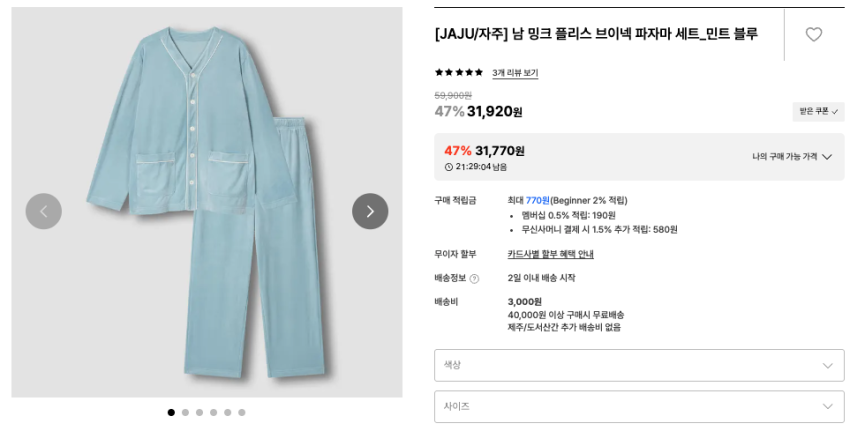Select the third image carousel dot
Screen dimensions: 850x431
(199, 412)
